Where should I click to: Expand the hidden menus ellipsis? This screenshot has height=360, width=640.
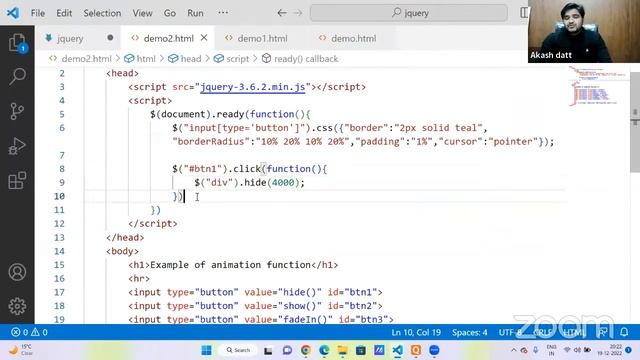[223, 13]
